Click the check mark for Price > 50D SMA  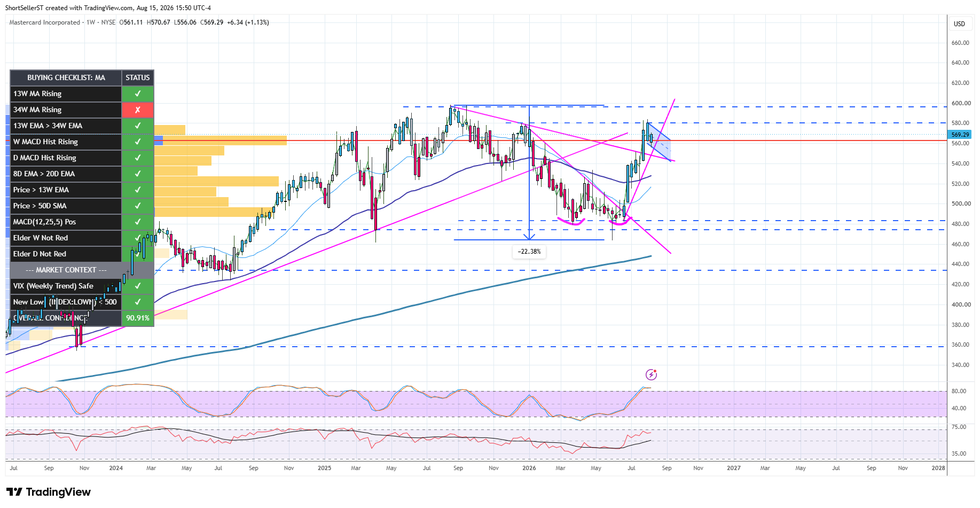[x=138, y=206]
